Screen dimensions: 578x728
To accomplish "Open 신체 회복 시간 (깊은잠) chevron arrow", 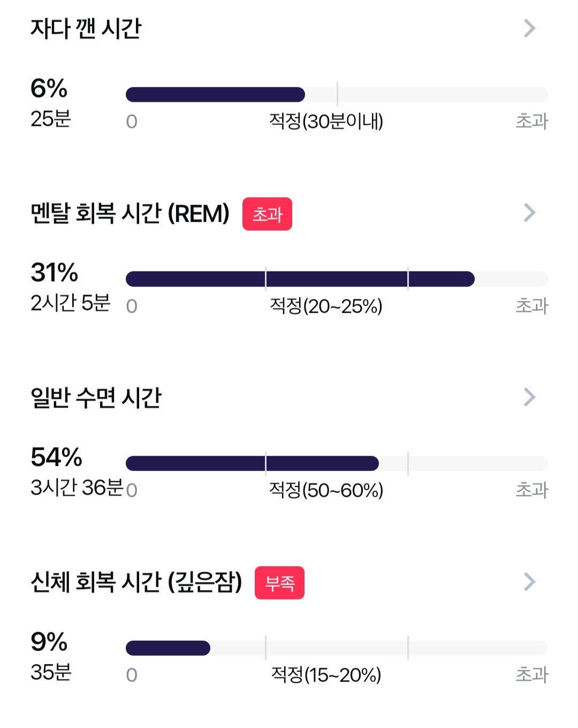I will (x=529, y=582).
